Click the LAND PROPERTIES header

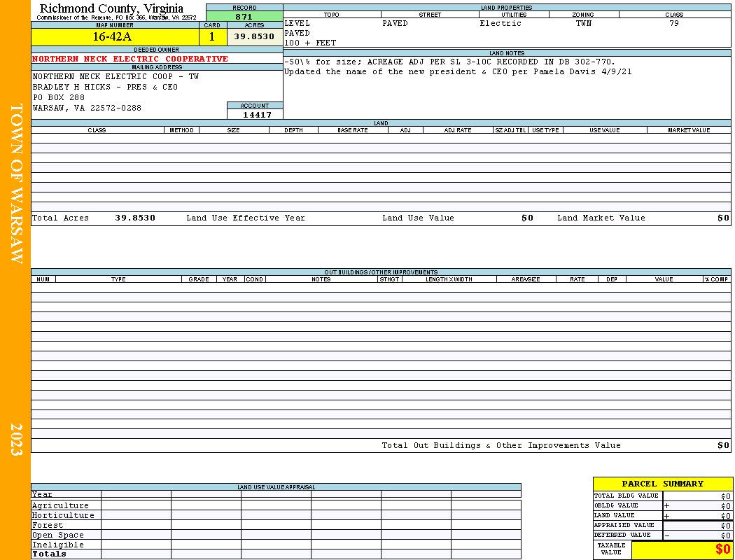tap(507, 8)
